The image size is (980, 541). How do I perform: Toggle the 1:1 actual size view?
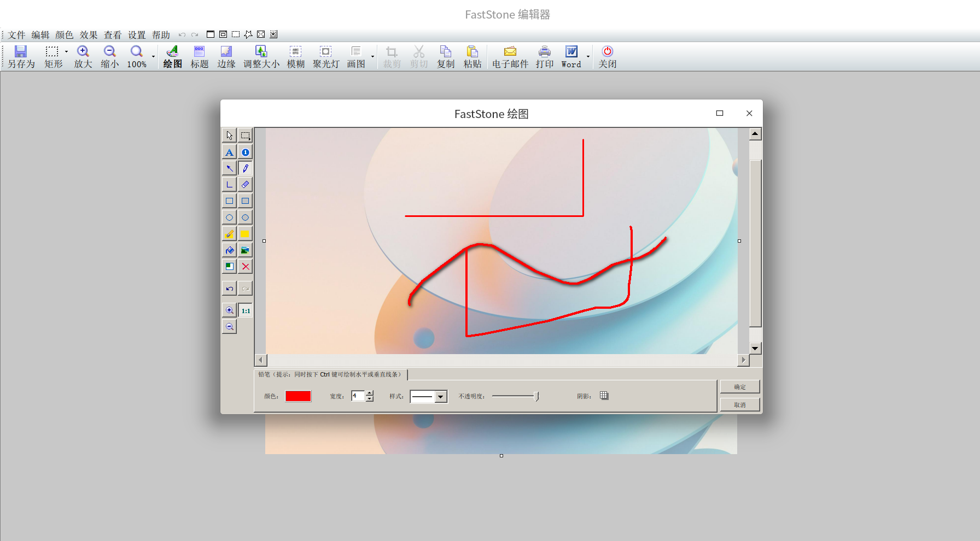click(246, 310)
